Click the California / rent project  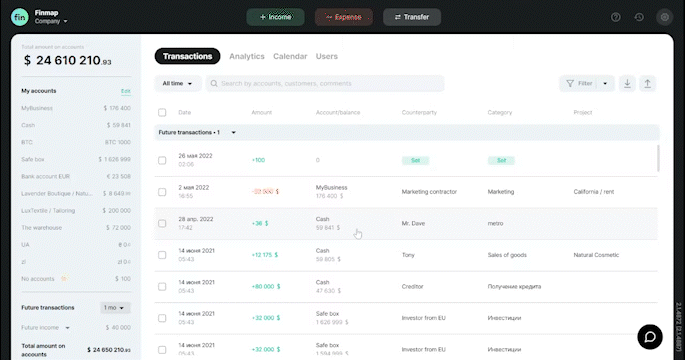(x=594, y=192)
